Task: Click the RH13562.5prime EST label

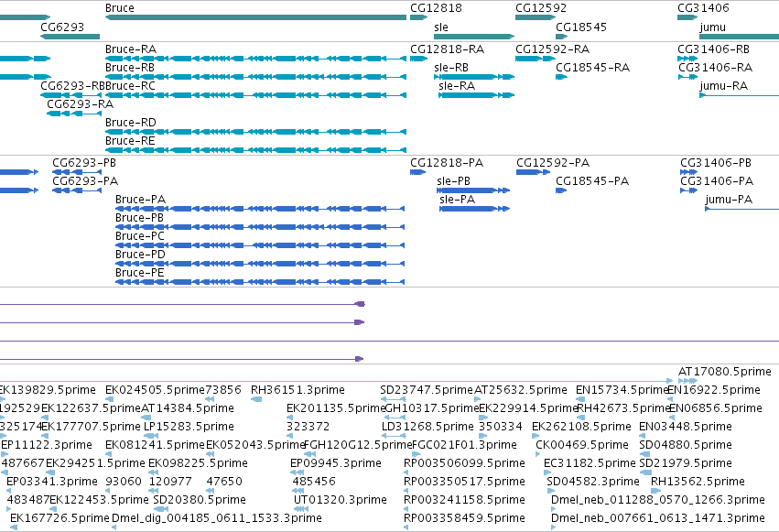Action: [698, 482]
